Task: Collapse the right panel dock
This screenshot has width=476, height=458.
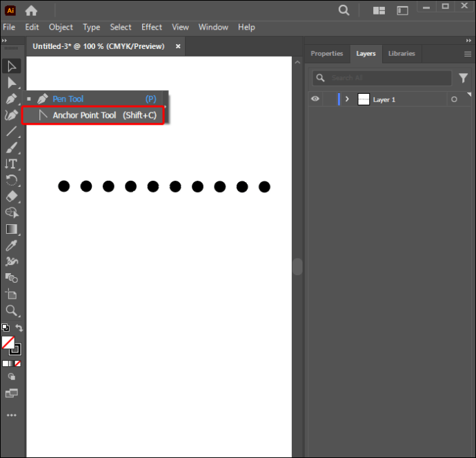Action: click(468, 41)
